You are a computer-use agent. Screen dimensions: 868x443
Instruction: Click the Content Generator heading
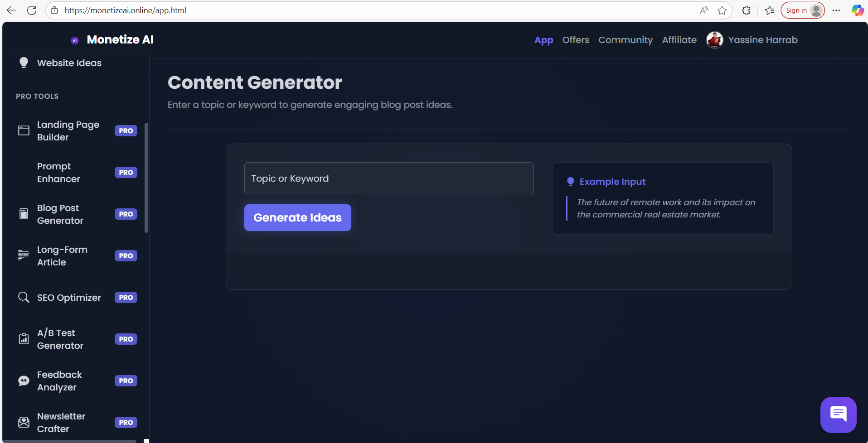255,82
